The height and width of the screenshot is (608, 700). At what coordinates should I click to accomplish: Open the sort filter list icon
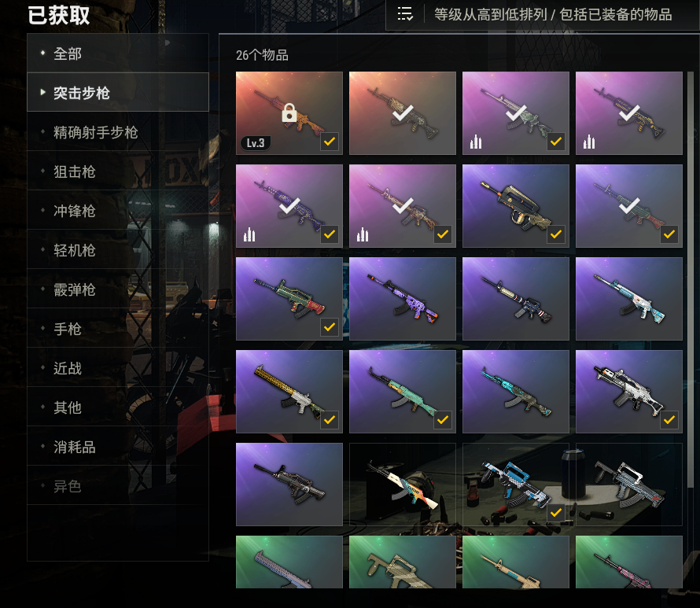[405, 14]
